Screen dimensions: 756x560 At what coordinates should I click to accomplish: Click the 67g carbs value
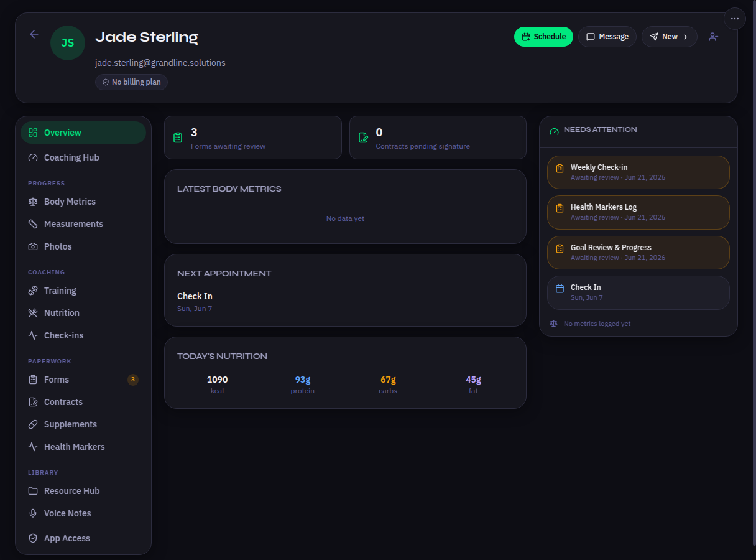pyautogui.click(x=388, y=380)
